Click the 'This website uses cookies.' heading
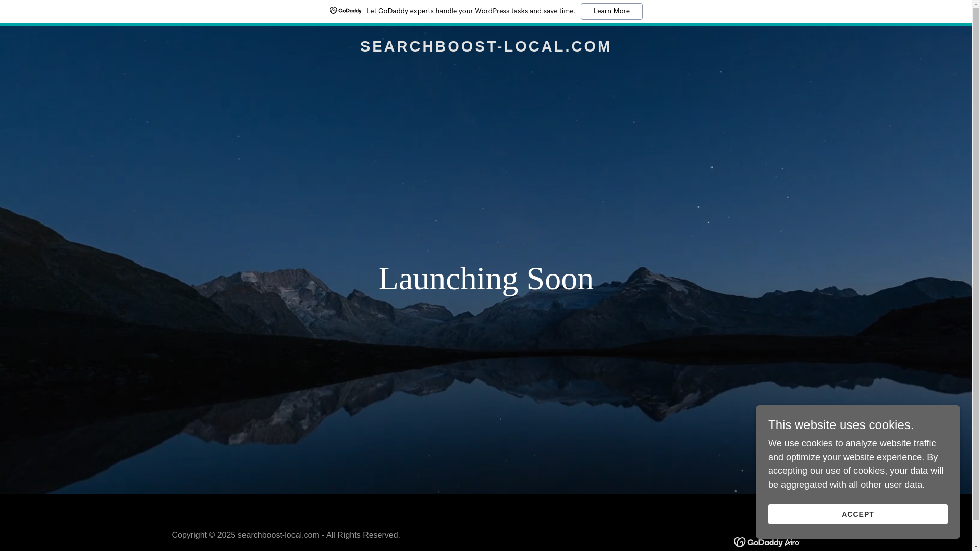Screen dimensions: 980x551 [841, 425]
